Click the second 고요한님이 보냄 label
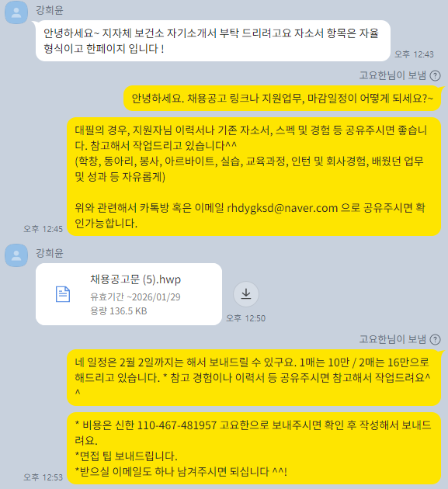 pos(392,339)
